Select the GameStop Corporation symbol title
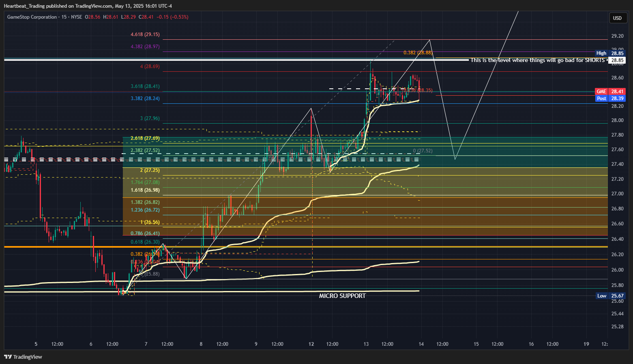Image resolution: width=633 pixels, height=364 pixels. (x=32, y=17)
